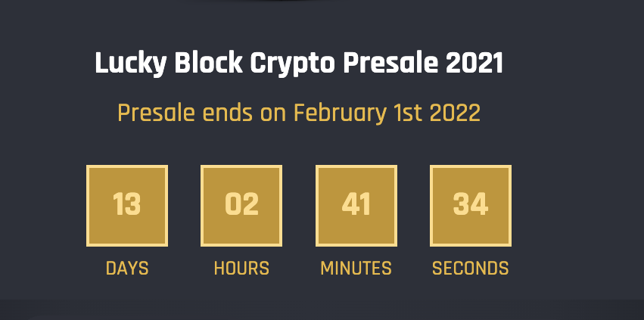Select the number 13 in the days box
Screen dimensions: 644x320
click(x=127, y=204)
